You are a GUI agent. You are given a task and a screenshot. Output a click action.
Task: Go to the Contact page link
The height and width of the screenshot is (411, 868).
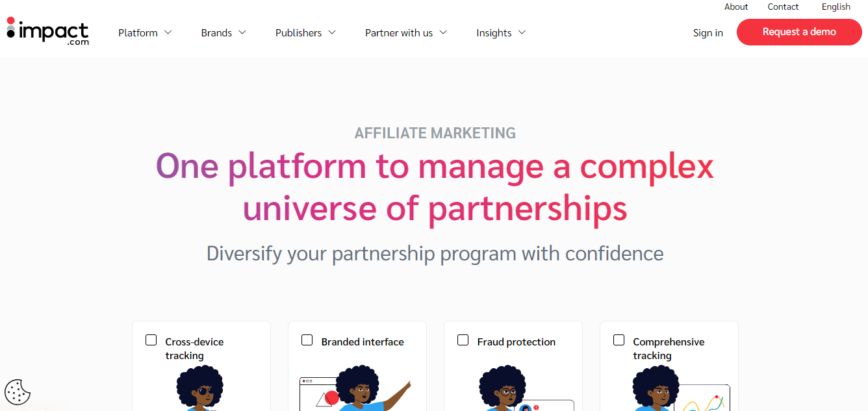783,6
